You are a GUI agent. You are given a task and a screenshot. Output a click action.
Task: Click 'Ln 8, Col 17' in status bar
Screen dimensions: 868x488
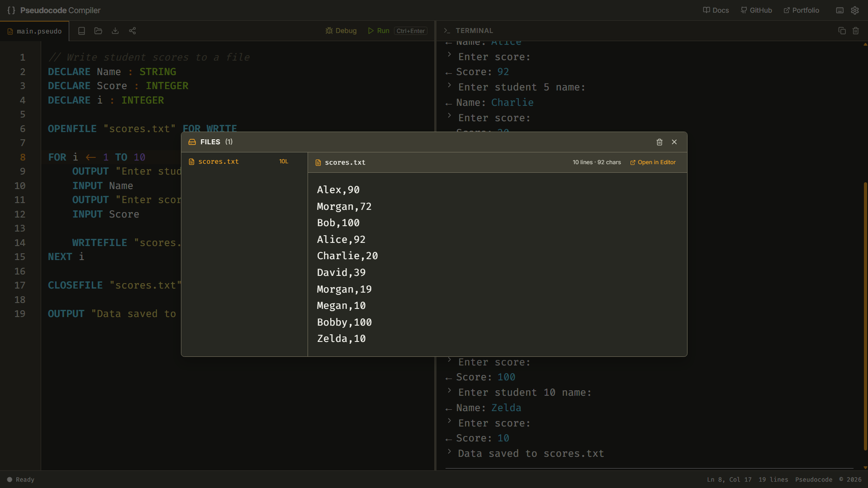(x=729, y=479)
